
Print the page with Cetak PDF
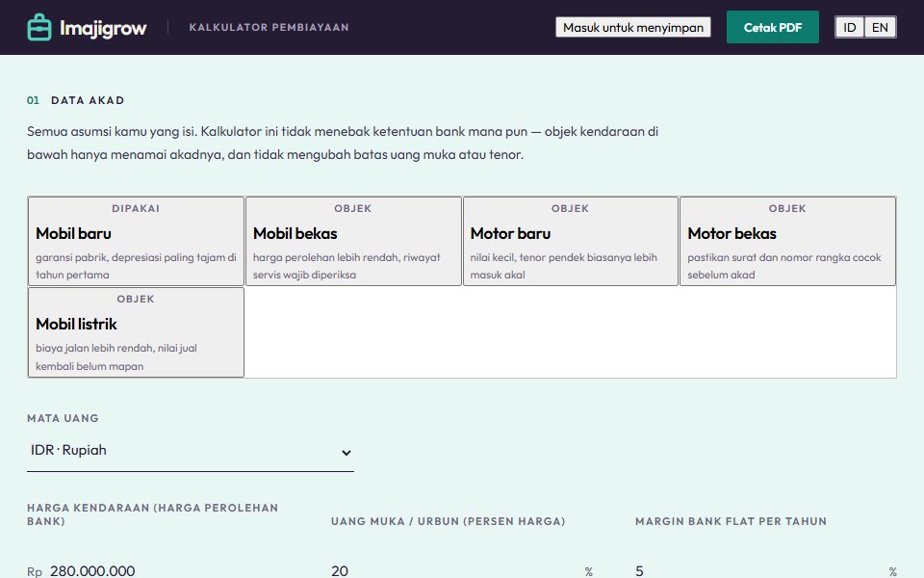(x=773, y=27)
